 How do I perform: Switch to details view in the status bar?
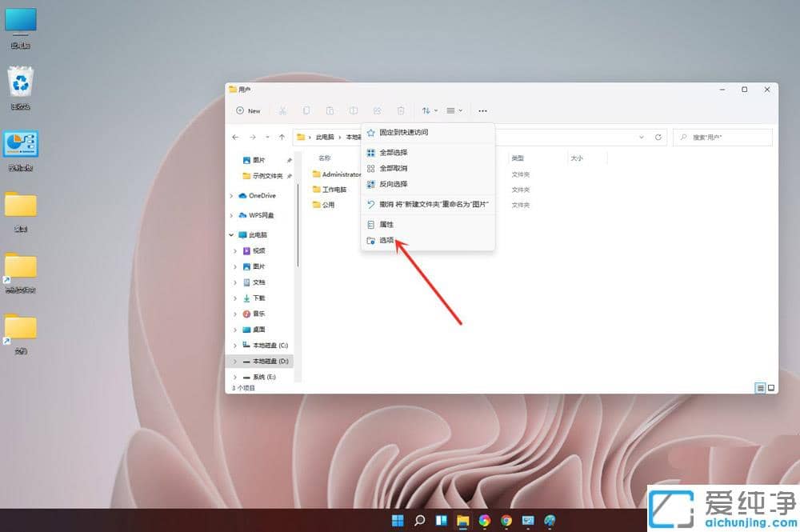(x=760, y=388)
